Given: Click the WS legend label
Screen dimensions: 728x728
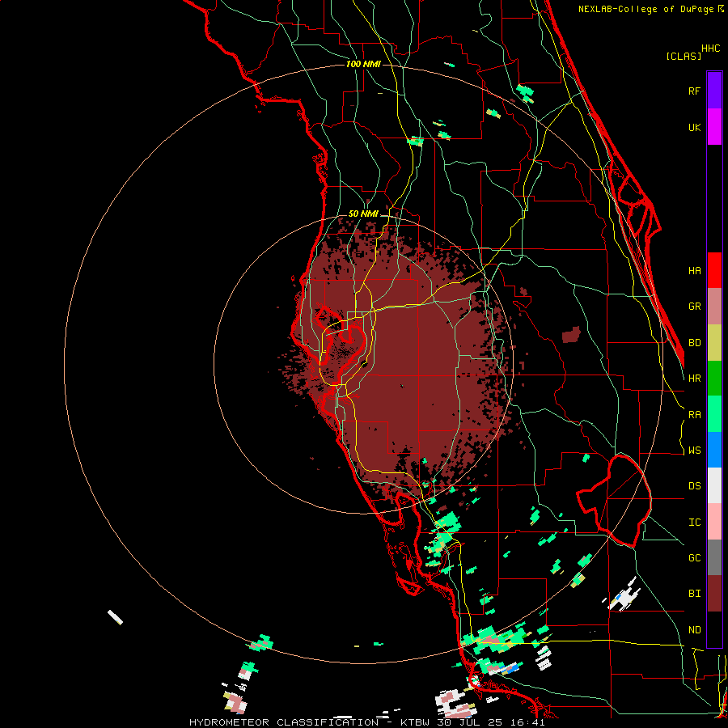Looking at the screenshot, I should pos(694,450).
